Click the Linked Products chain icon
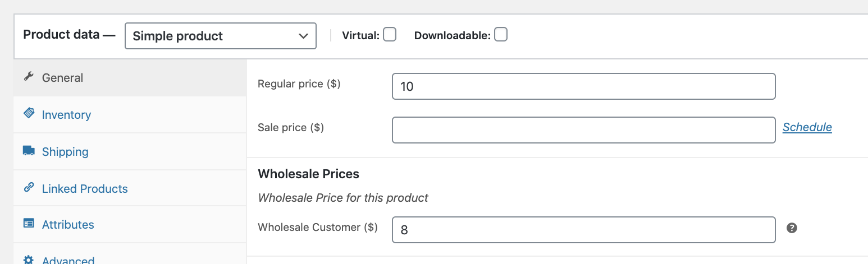This screenshot has height=264, width=868. point(29,187)
